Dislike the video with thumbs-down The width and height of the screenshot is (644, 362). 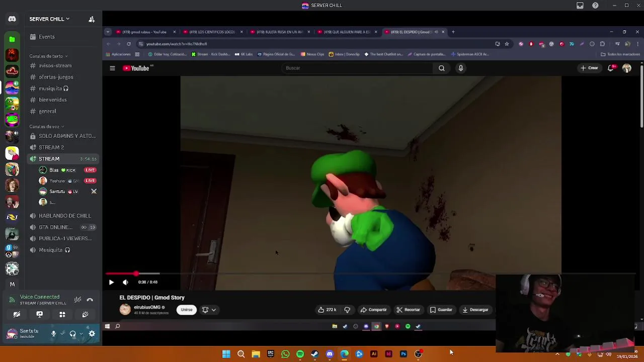347,310
